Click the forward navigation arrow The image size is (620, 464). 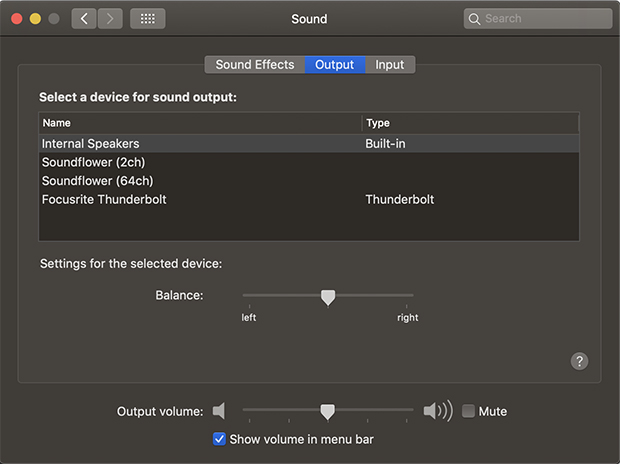(x=110, y=19)
